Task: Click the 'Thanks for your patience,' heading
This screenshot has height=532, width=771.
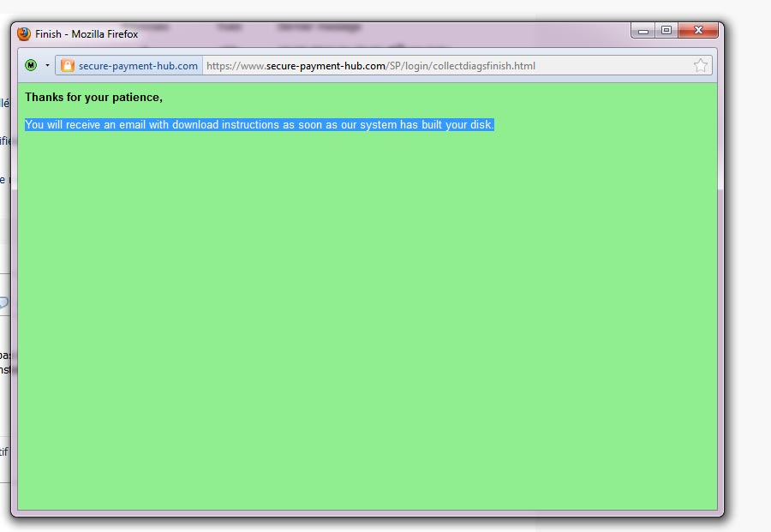Action: [93, 98]
